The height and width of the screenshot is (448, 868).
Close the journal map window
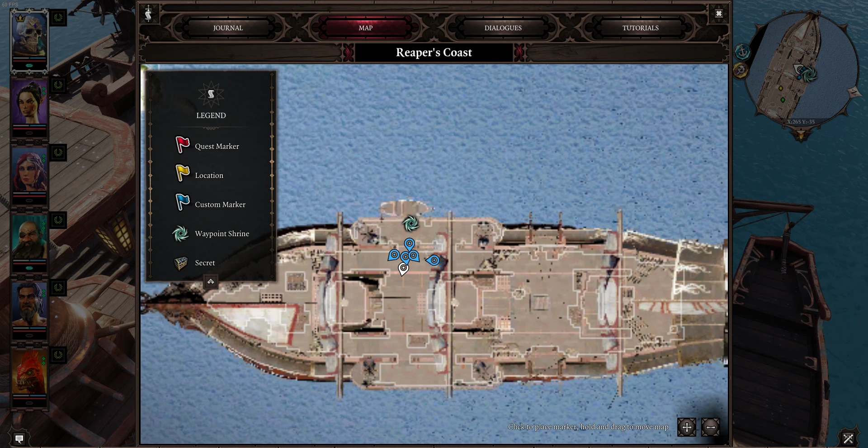(x=719, y=14)
